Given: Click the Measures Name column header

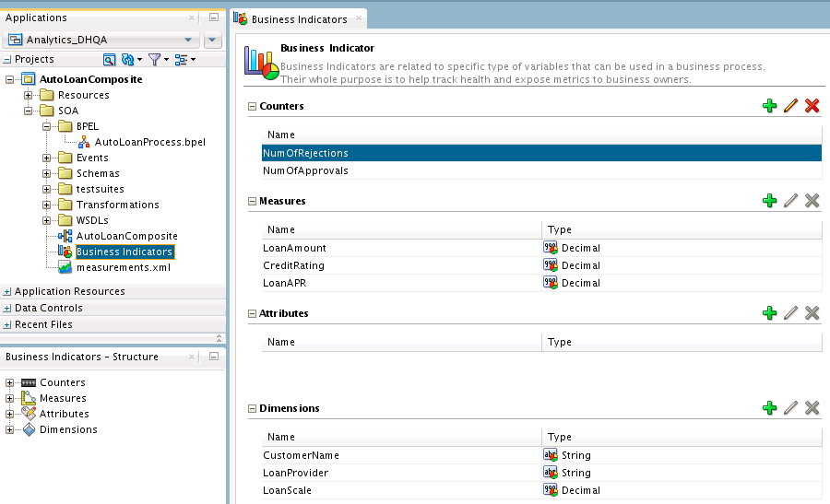Looking at the screenshot, I should 402,229.
